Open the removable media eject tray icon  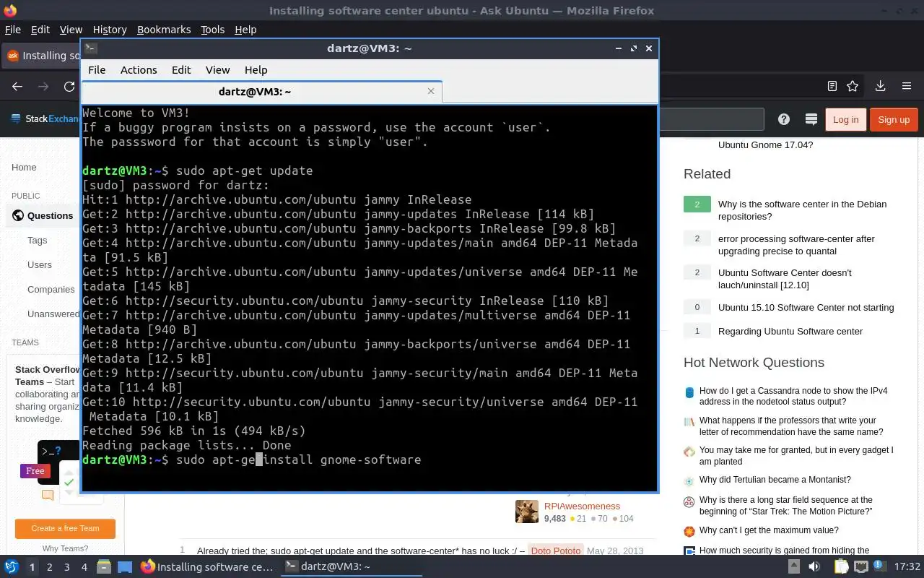coord(793,566)
